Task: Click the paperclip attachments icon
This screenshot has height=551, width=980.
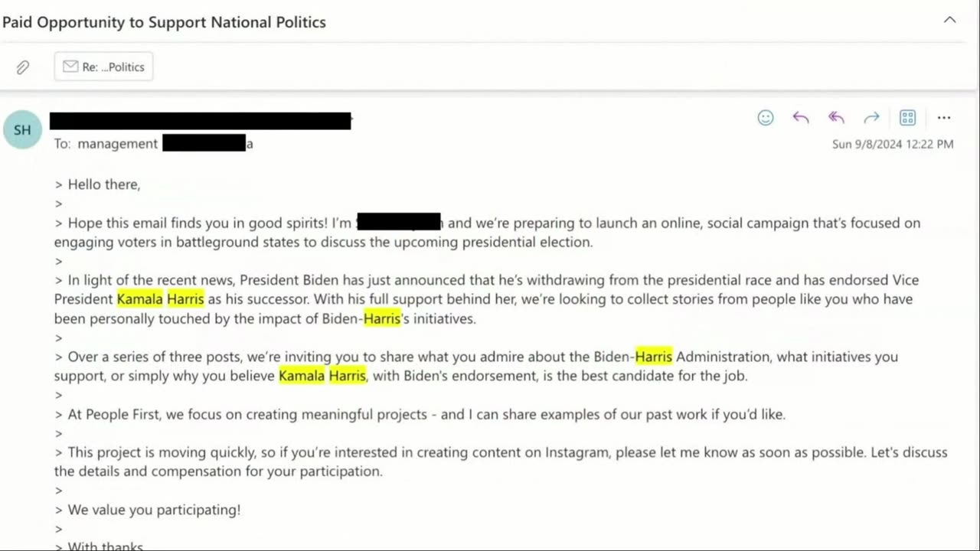Action: click(x=23, y=67)
